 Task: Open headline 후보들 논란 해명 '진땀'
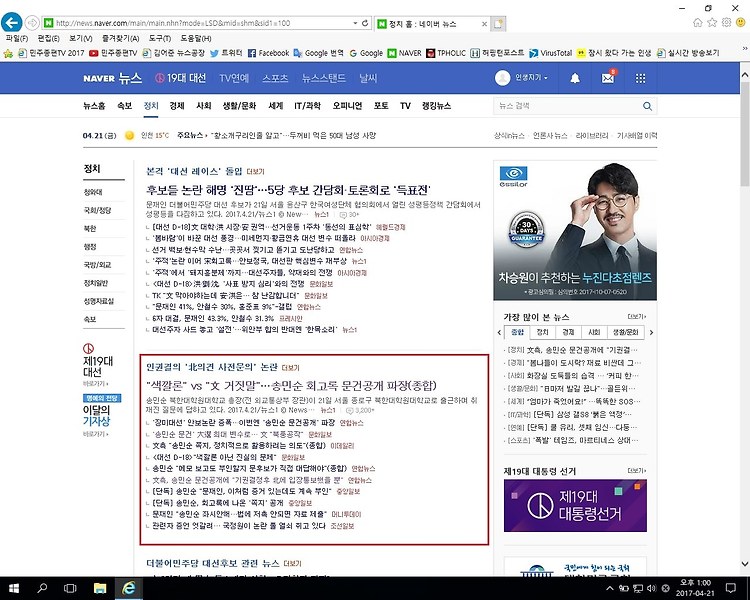tap(288, 189)
